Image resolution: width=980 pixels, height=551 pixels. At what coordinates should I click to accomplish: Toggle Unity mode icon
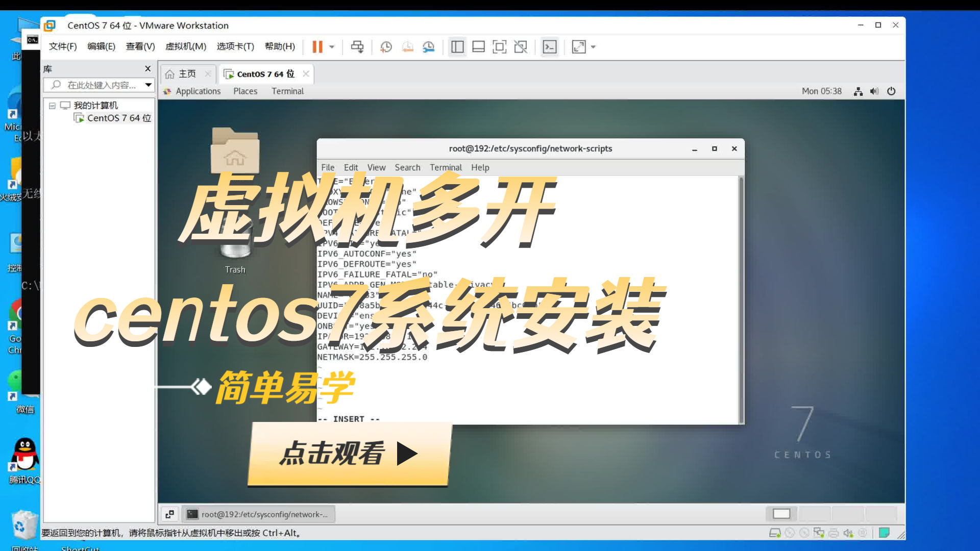pos(521,47)
